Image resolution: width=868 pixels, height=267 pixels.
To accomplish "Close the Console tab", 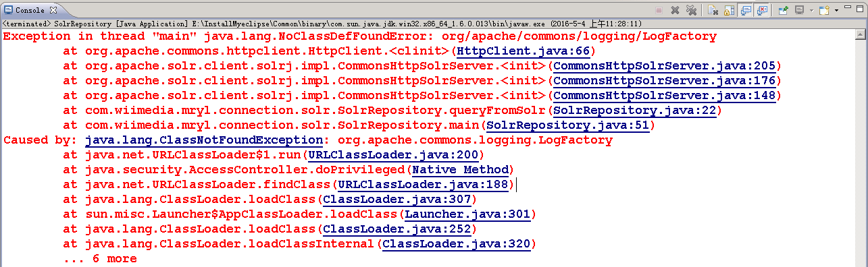I will [x=53, y=10].
